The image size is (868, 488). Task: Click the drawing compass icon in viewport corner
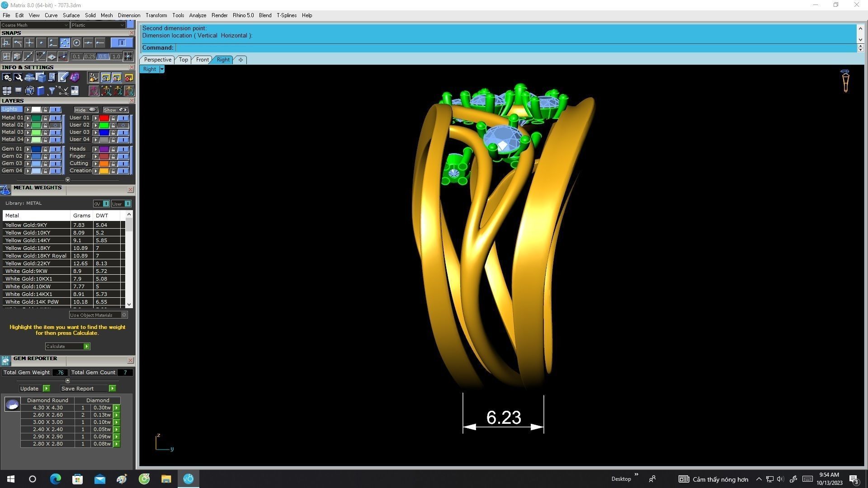point(845,81)
